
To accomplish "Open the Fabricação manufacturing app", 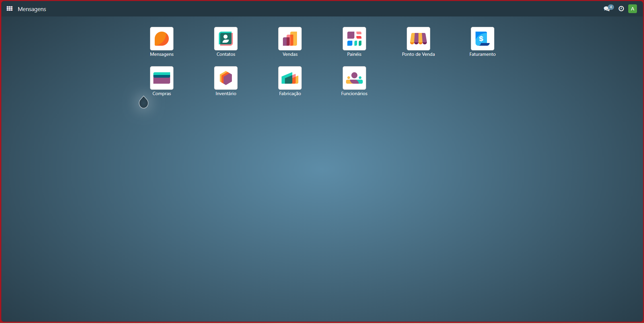I will [290, 78].
